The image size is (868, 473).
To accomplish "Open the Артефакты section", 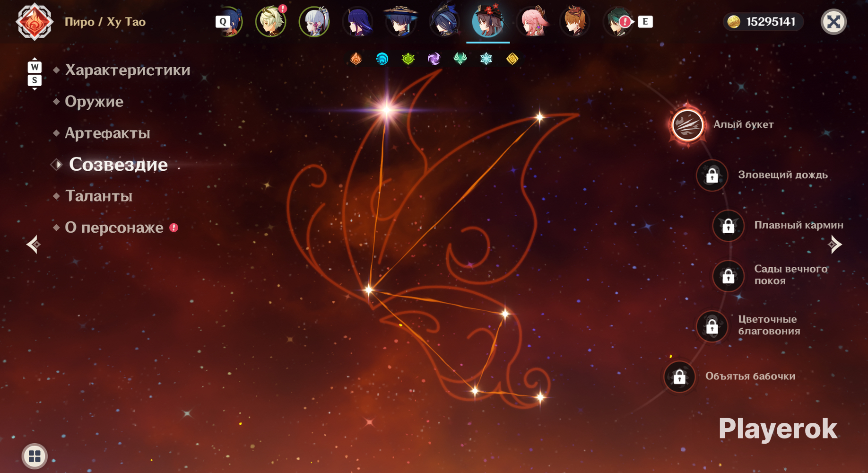I will coord(107,133).
